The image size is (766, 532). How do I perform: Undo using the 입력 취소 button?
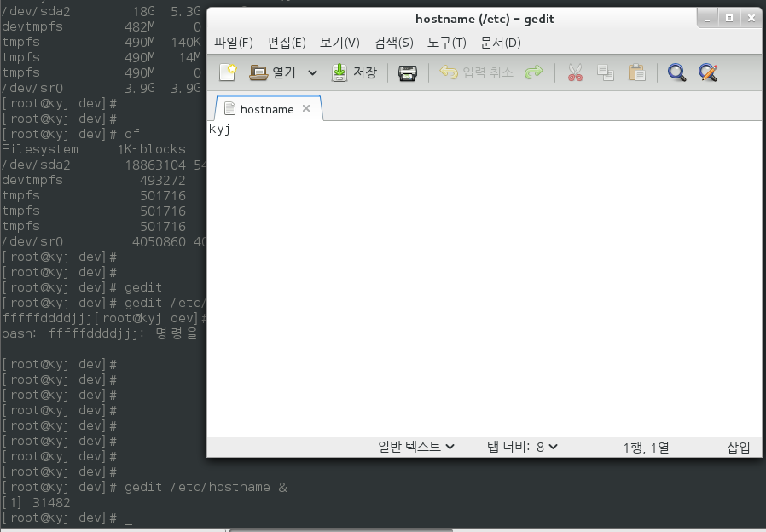coord(476,72)
